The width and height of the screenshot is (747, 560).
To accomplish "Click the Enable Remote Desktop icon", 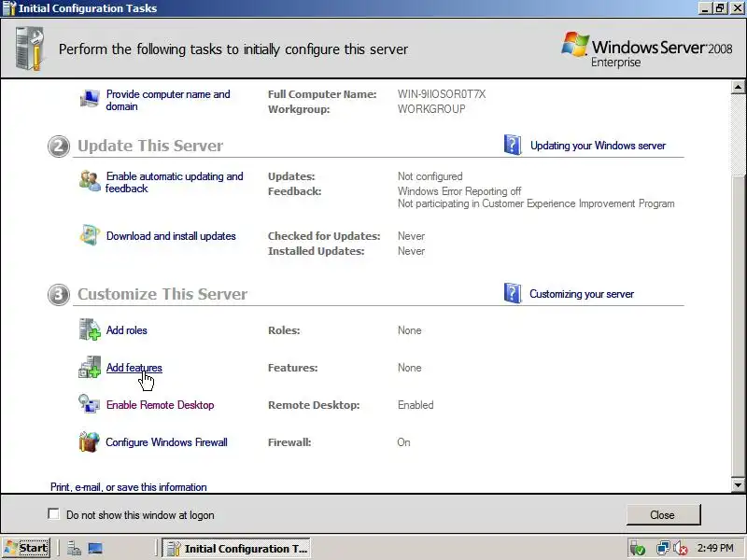I will (89, 404).
